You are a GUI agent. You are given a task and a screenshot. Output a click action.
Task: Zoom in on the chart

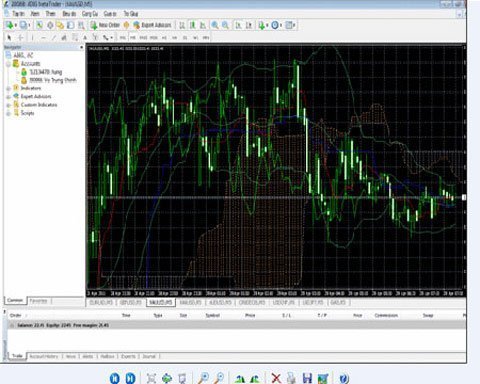[x=215, y=25]
